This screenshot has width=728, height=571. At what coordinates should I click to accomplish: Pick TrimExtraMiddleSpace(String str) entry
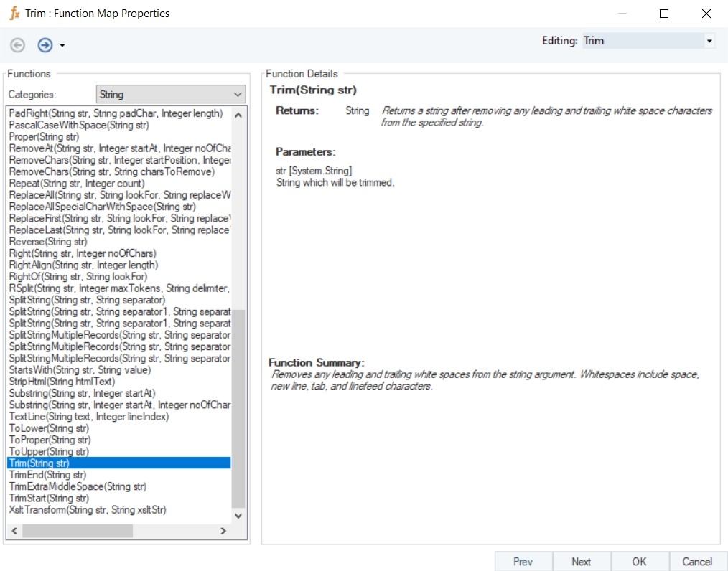78,486
